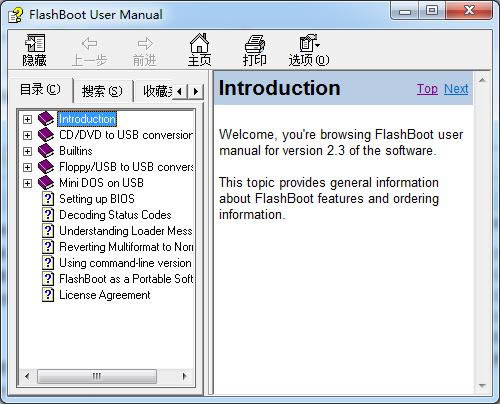Click the page icon beside Reverting Multiformat
This screenshot has height=404, width=500.
[48, 247]
